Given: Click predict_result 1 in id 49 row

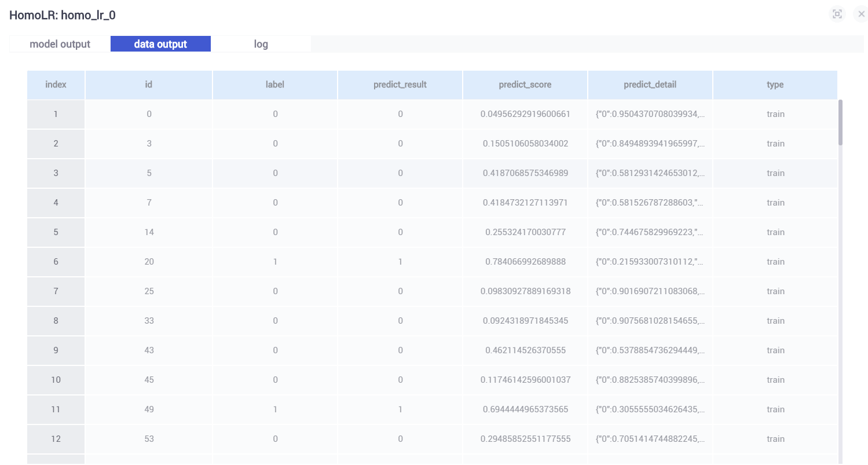Looking at the screenshot, I should pyautogui.click(x=400, y=409).
